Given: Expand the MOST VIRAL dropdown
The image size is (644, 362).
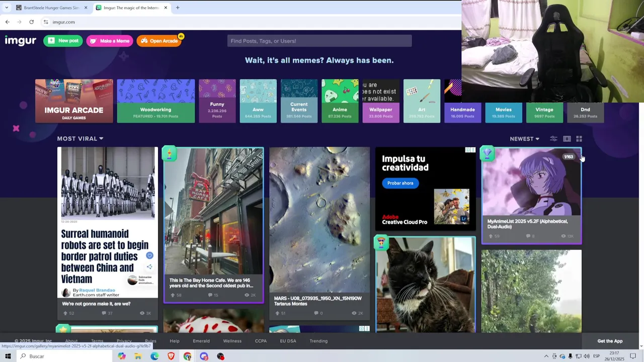Looking at the screenshot, I should coord(80,138).
